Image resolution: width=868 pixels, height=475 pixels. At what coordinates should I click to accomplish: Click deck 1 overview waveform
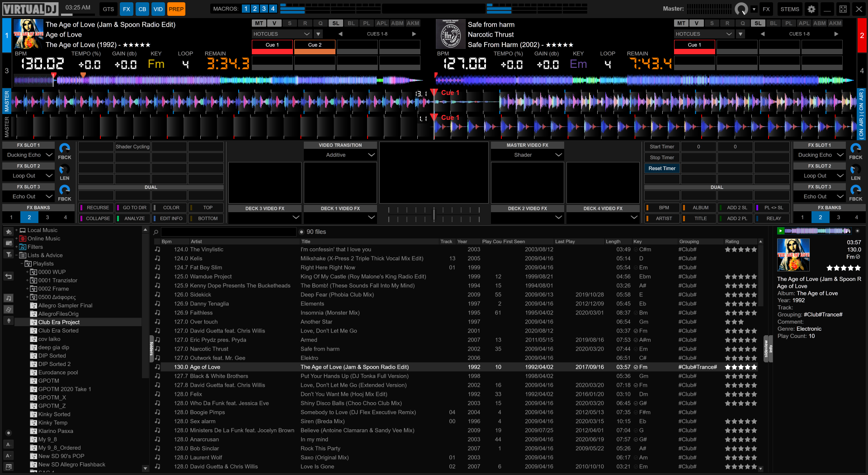[x=219, y=81]
